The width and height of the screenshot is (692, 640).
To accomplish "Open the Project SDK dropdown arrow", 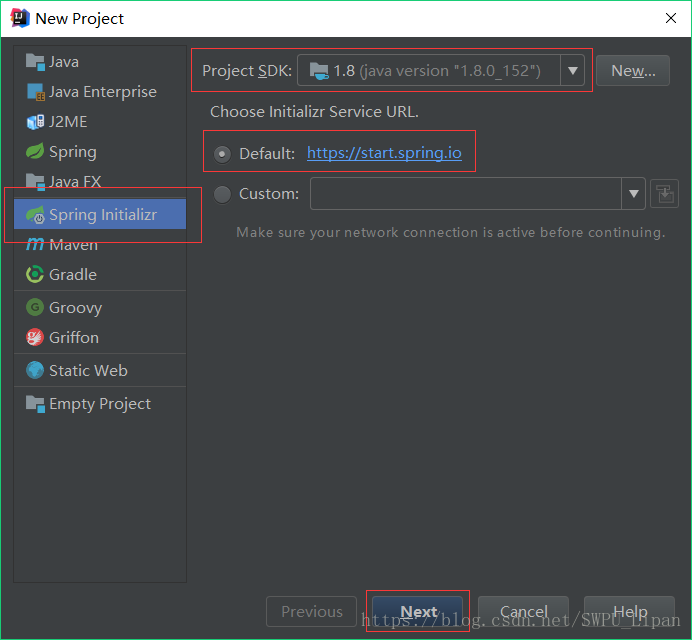I will [572, 71].
